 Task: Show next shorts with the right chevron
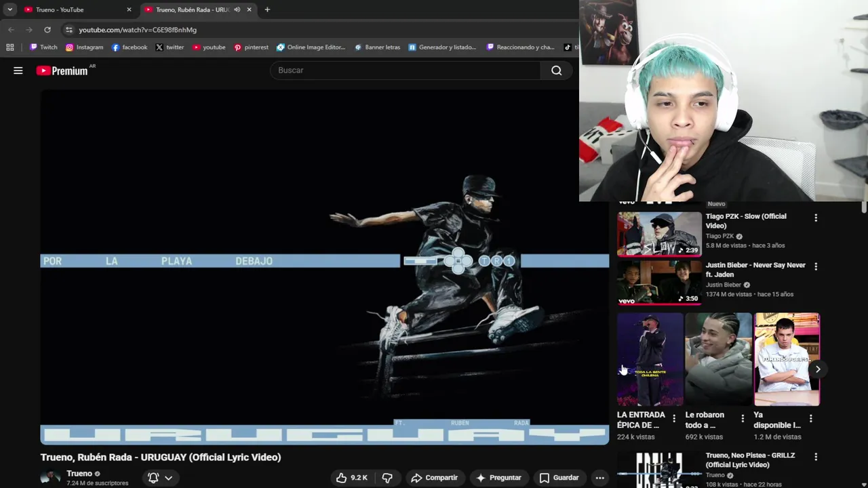818,369
